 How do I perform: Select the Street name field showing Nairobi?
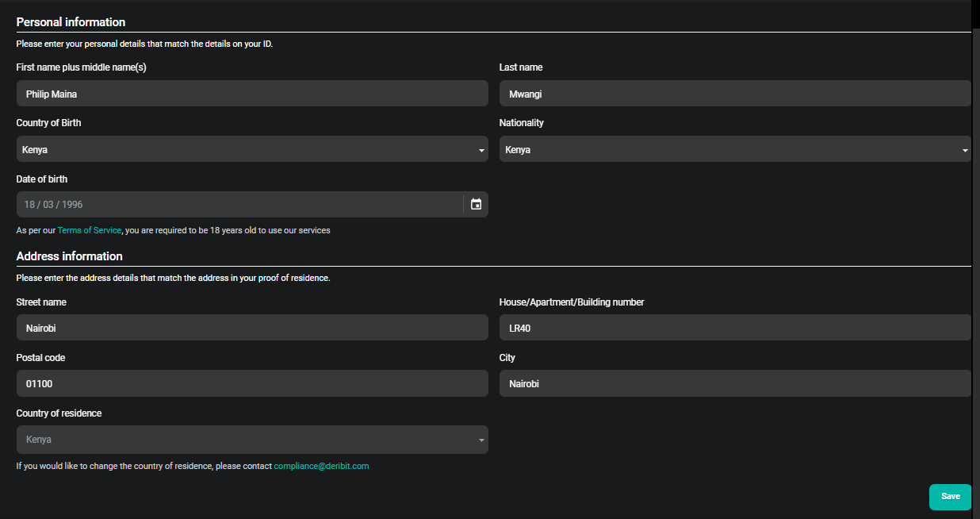[x=252, y=327]
